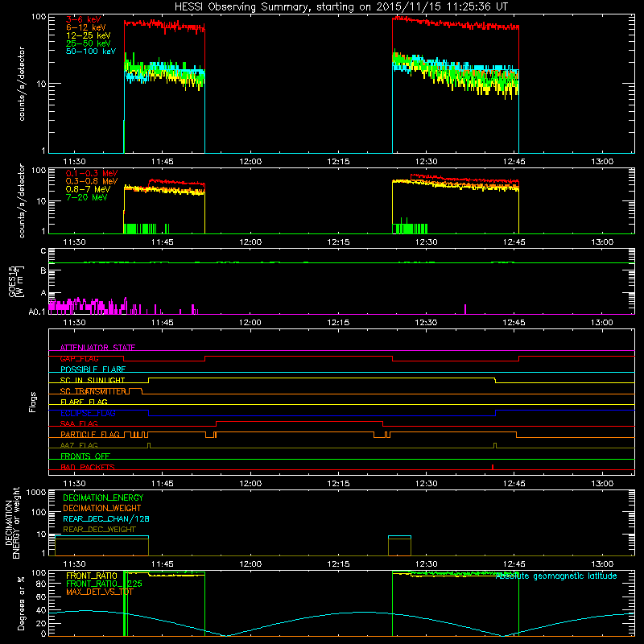Click the magenta GOES spike near 12:36
644x644 pixels.
465,309
